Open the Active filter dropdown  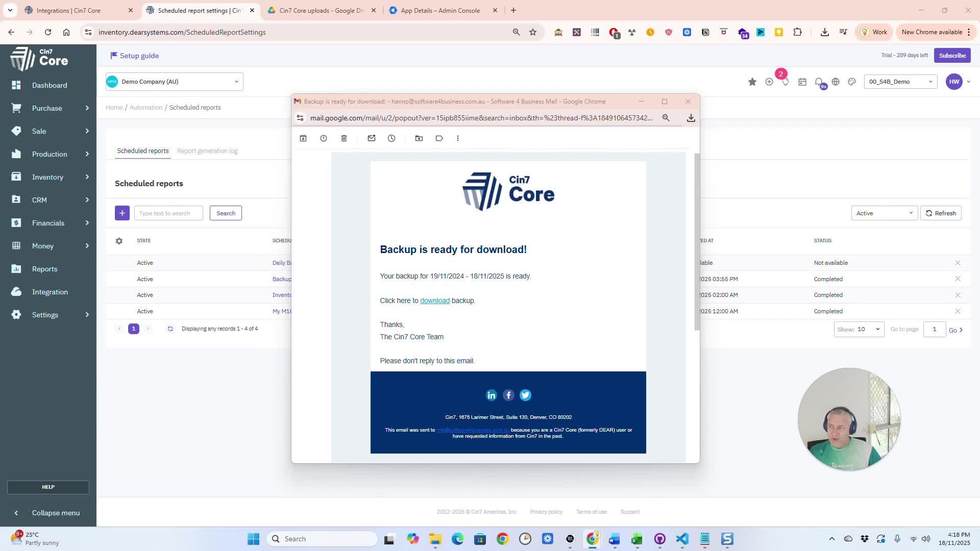[884, 213]
